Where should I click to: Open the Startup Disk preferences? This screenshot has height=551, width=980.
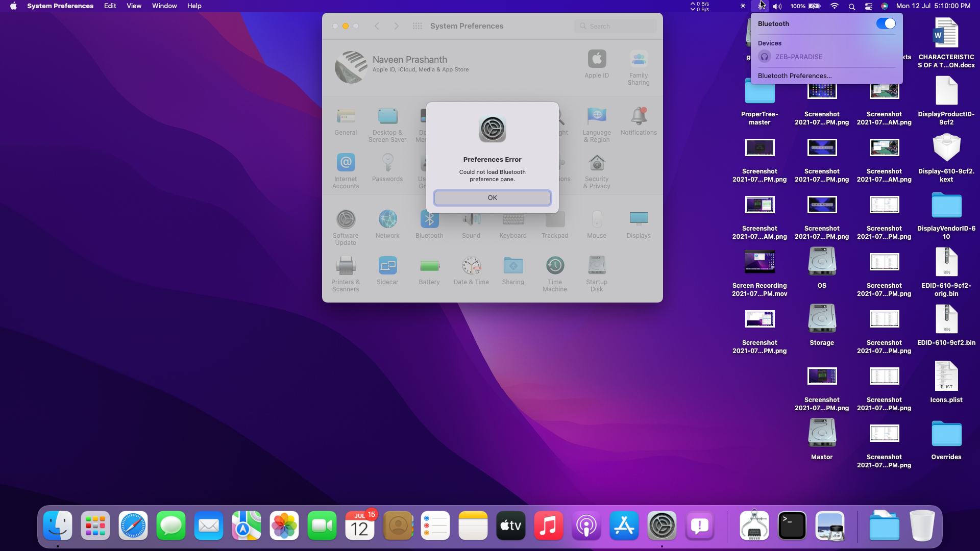coord(597,266)
